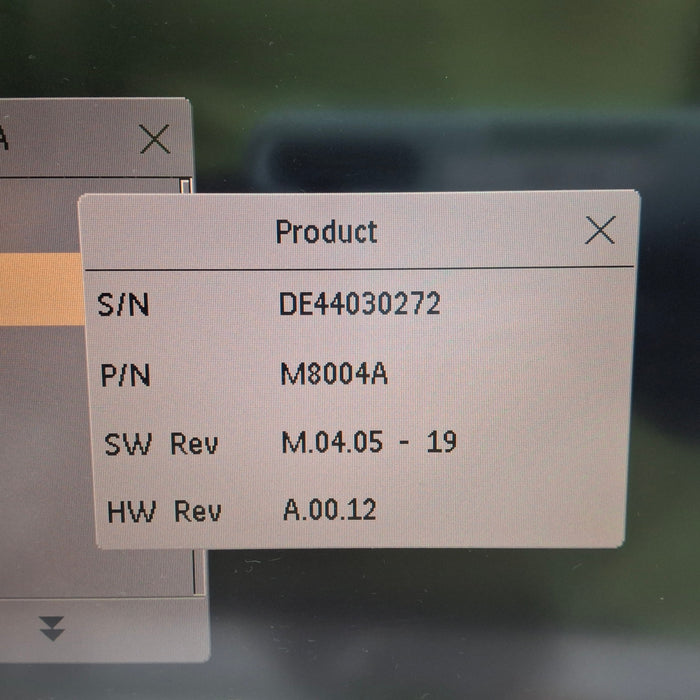Select the orange highlighted row in background window

pyautogui.click(x=42, y=289)
